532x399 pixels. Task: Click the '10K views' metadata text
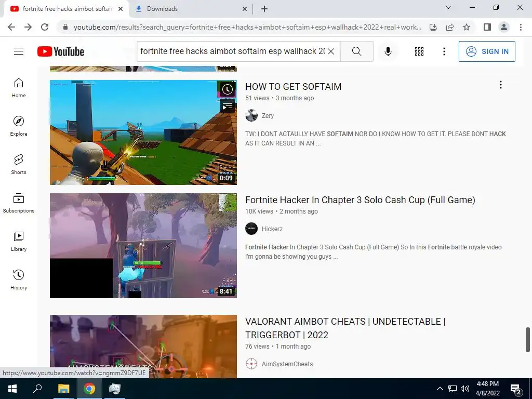[259, 211]
